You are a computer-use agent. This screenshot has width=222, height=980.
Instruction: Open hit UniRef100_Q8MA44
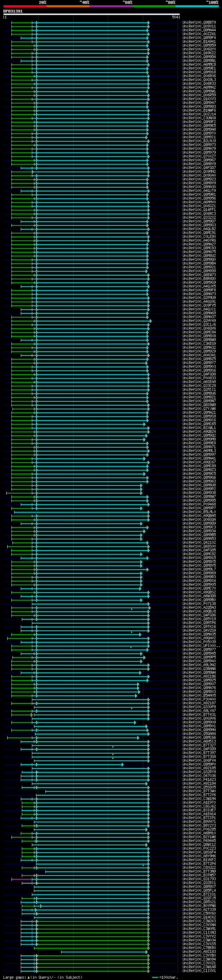tap(199, 30)
